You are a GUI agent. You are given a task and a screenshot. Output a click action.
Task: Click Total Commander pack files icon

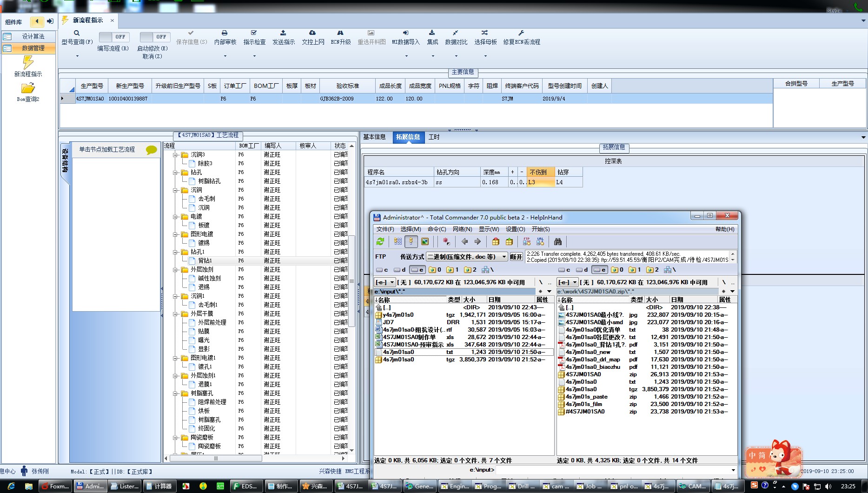click(x=496, y=241)
